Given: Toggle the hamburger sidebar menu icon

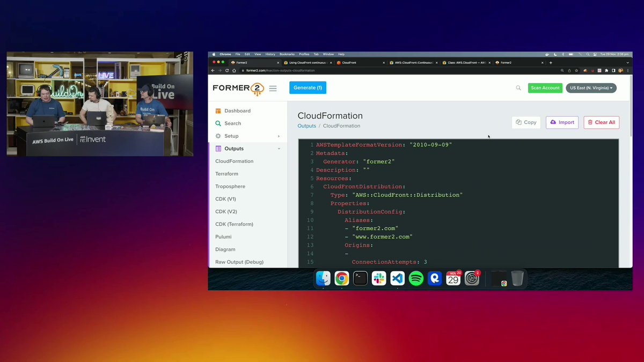Looking at the screenshot, I should 273,88.
